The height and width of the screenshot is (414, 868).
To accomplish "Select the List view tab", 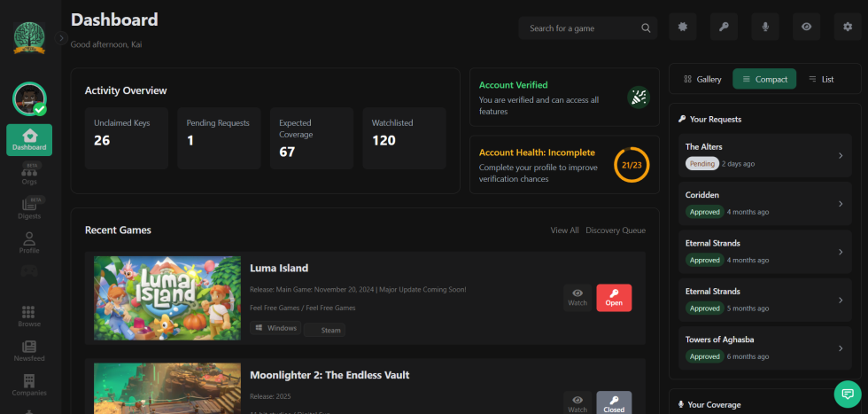I will click(821, 79).
